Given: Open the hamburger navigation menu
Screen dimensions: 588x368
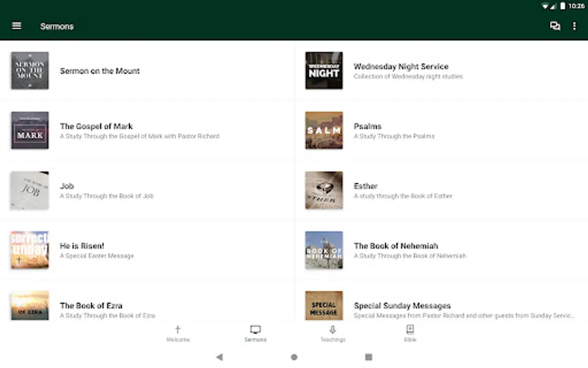Looking at the screenshot, I should pyautogui.click(x=17, y=26).
